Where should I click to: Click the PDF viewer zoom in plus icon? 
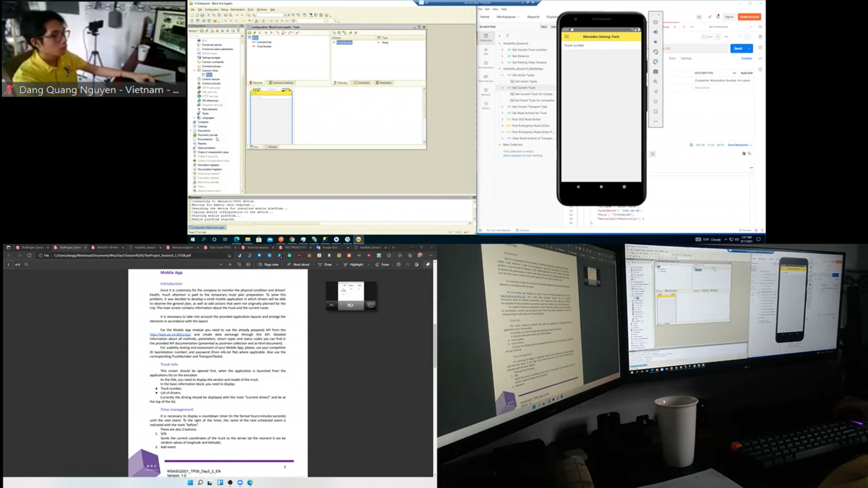230,264
